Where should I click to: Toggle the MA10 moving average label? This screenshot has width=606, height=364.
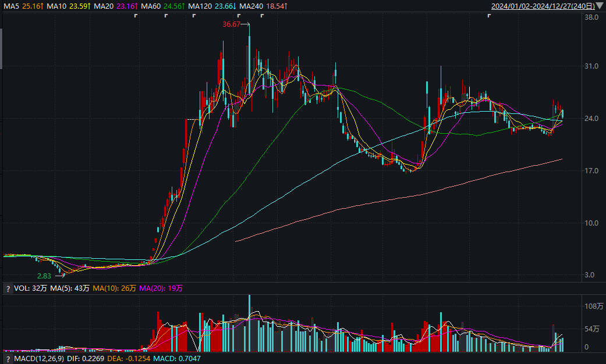(x=56, y=6)
